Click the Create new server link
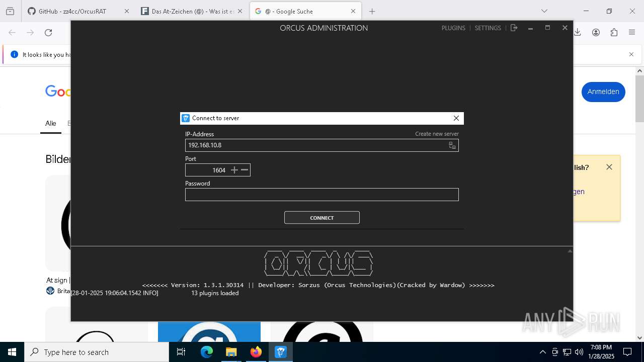The height and width of the screenshot is (362, 644). point(437,134)
